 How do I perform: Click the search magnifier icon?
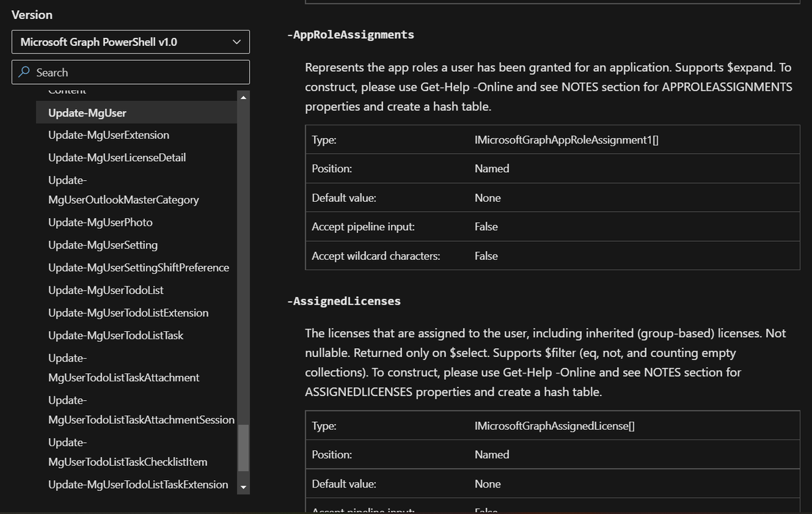[x=25, y=72]
